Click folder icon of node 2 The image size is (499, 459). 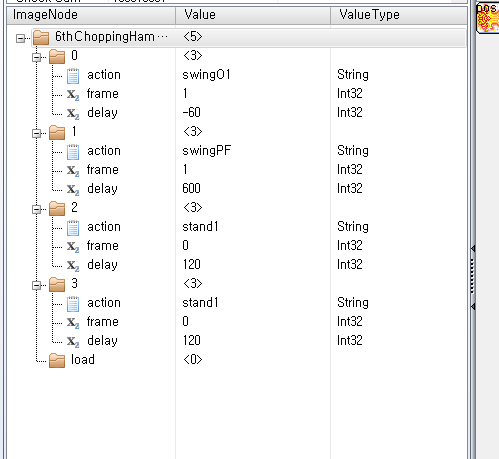(x=57, y=208)
